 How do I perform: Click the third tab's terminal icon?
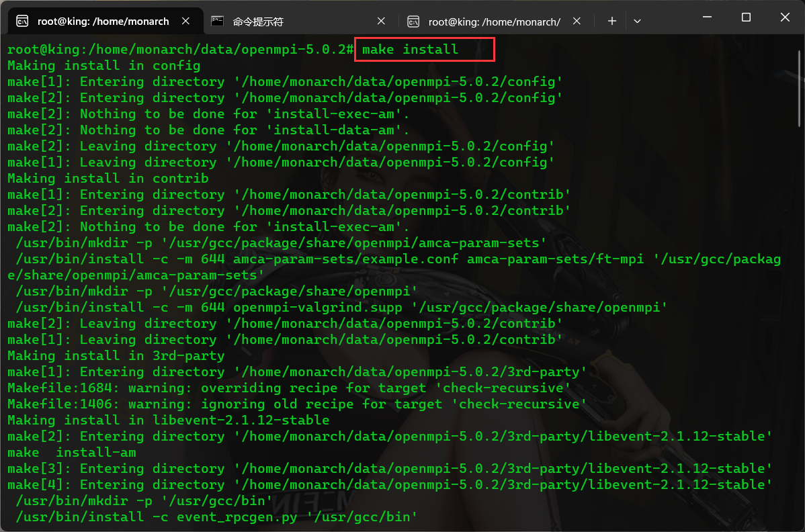[x=413, y=21]
